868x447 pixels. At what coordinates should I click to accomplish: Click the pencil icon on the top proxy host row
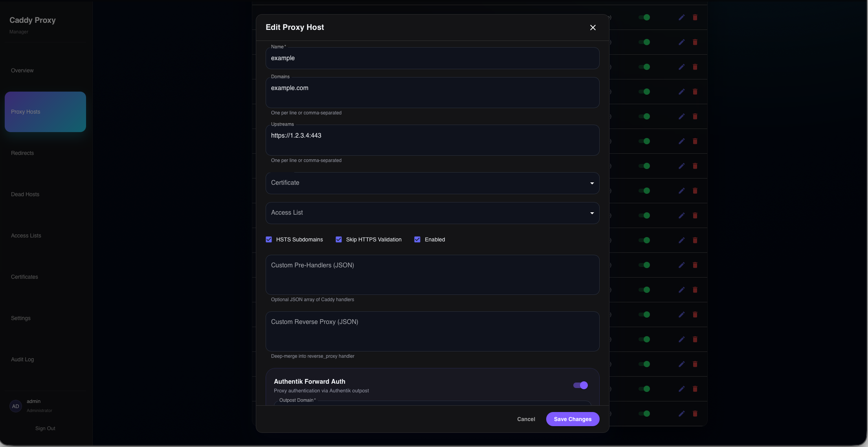pyautogui.click(x=682, y=17)
